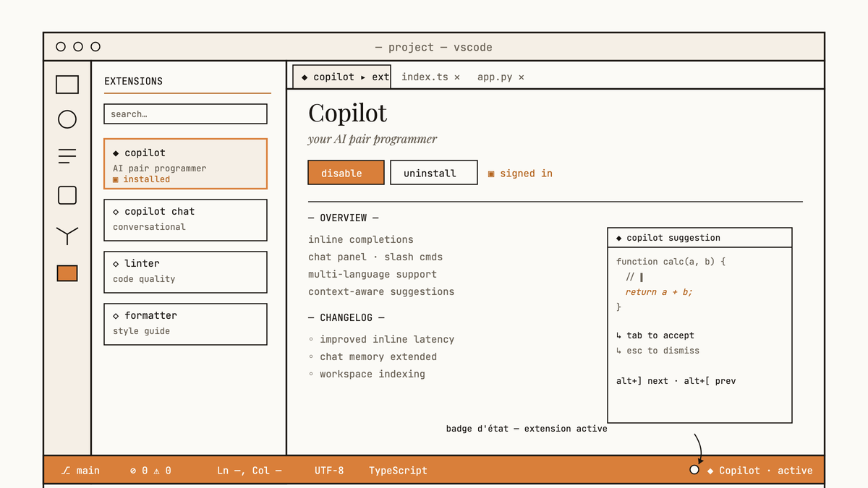Close the app.py tab
Screen dimensions: 868x488
[x=522, y=77]
